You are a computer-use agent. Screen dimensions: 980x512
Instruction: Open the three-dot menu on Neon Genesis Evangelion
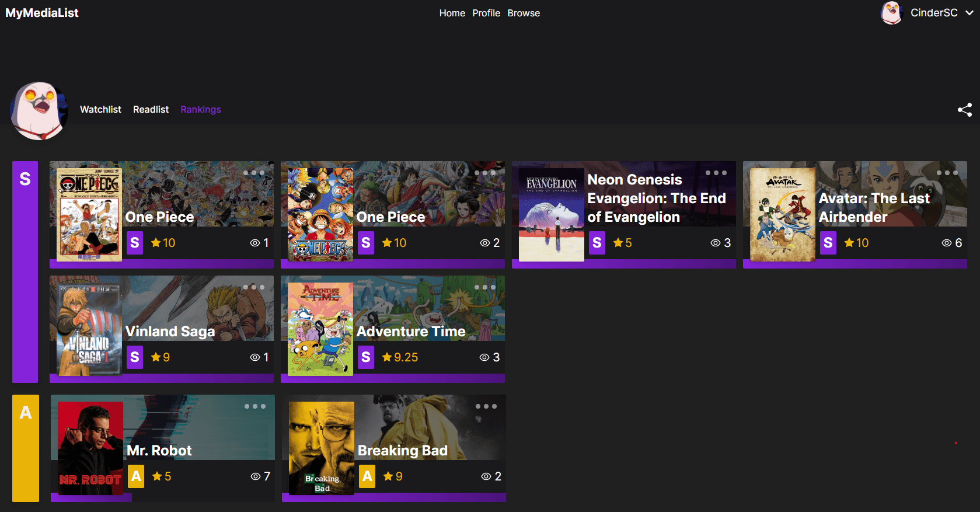tap(716, 173)
